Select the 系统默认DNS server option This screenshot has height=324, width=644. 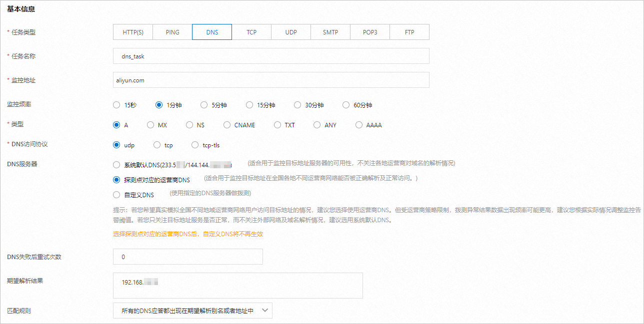pos(116,164)
